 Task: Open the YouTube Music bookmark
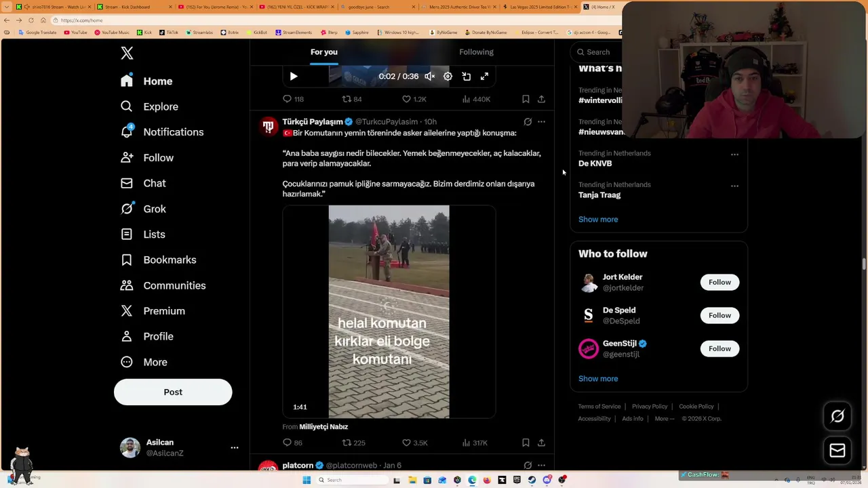point(112,33)
